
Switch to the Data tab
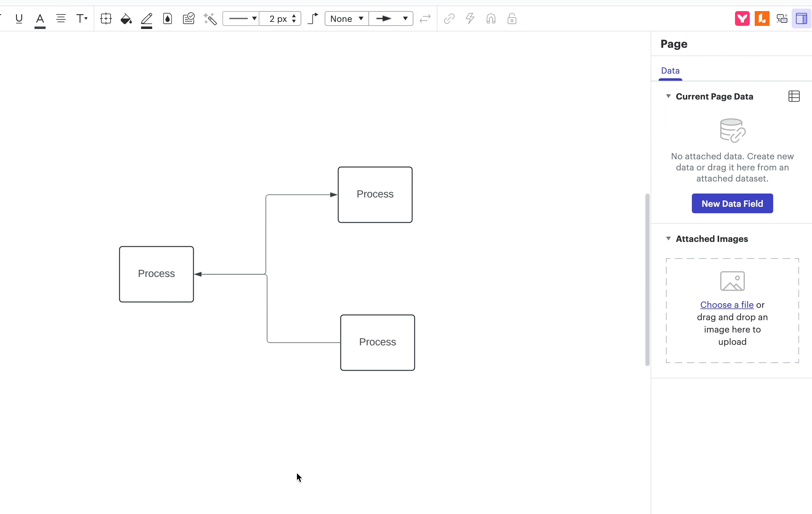pyautogui.click(x=670, y=71)
